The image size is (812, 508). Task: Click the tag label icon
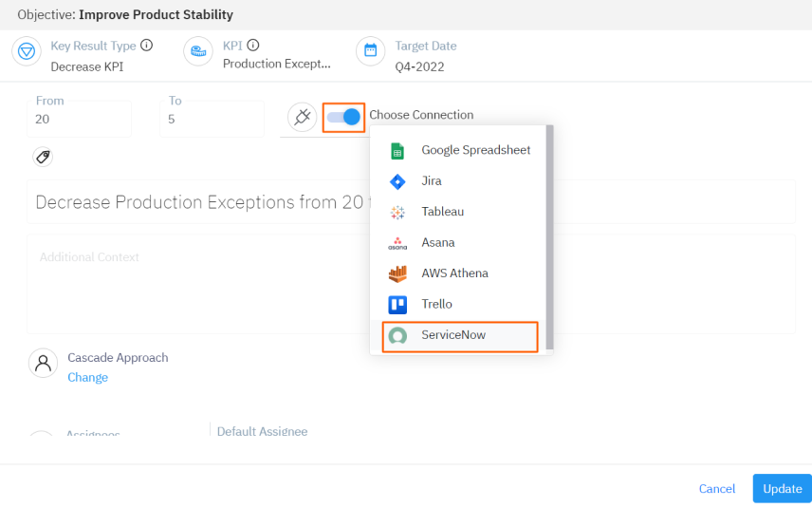coord(43,157)
